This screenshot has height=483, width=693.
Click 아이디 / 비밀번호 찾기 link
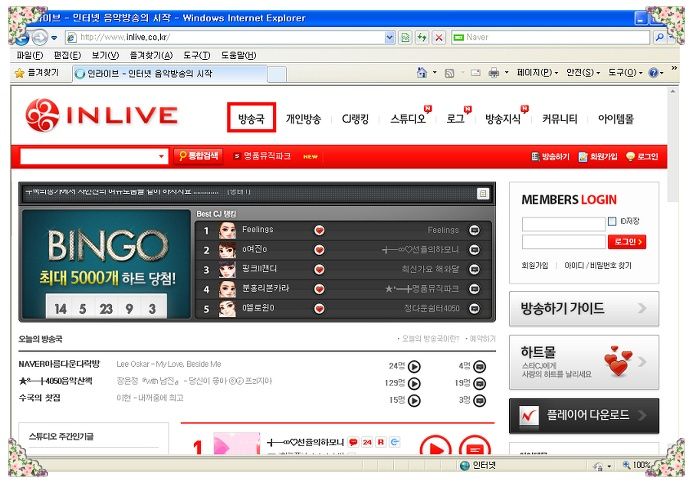click(598, 265)
